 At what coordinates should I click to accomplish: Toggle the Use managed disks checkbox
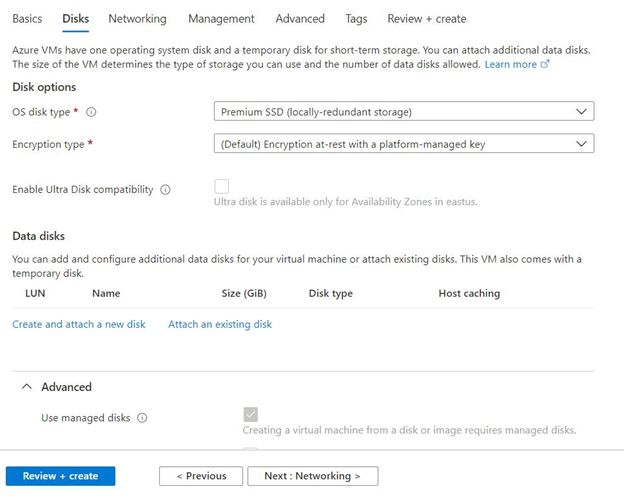click(250, 415)
